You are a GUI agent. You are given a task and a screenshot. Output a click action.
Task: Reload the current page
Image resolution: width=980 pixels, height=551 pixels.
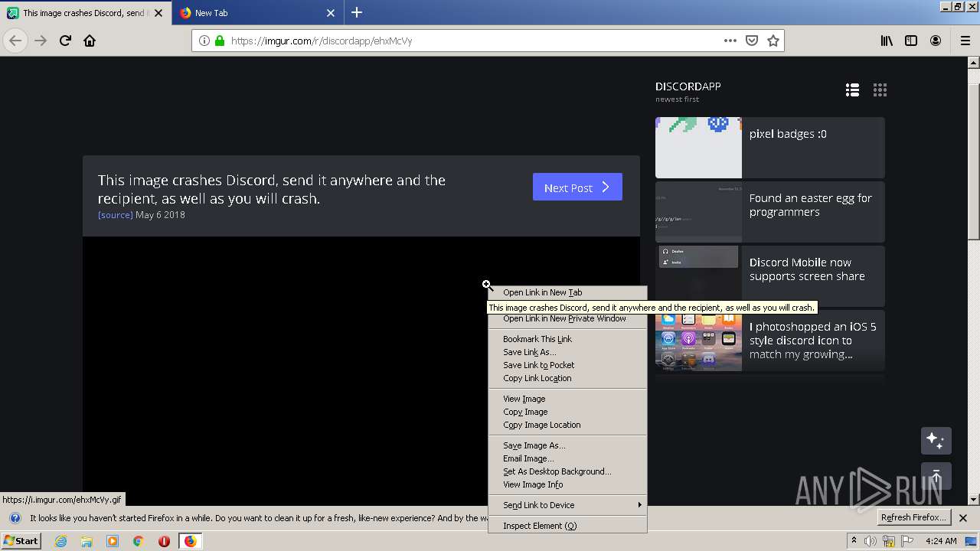[65, 41]
